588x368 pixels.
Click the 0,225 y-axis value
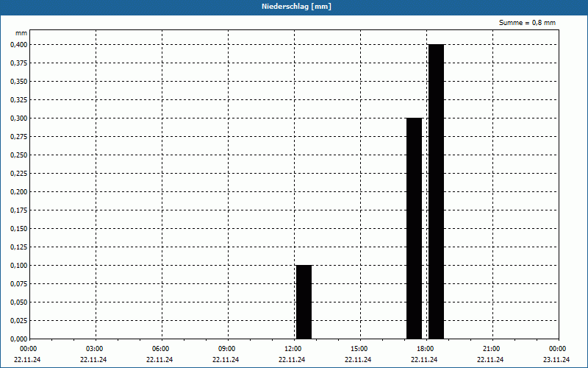coord(19,174)
